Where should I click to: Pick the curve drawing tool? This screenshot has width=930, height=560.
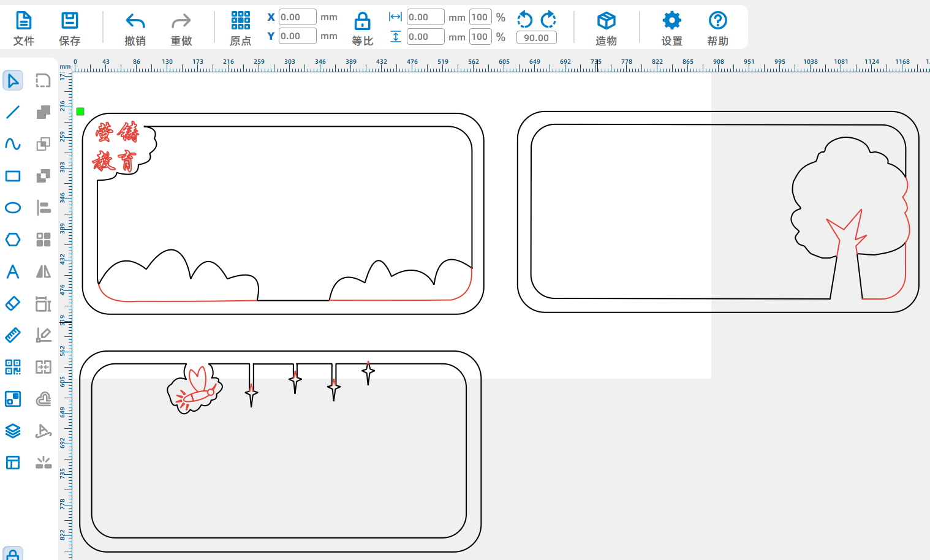[x=13, y=144]
